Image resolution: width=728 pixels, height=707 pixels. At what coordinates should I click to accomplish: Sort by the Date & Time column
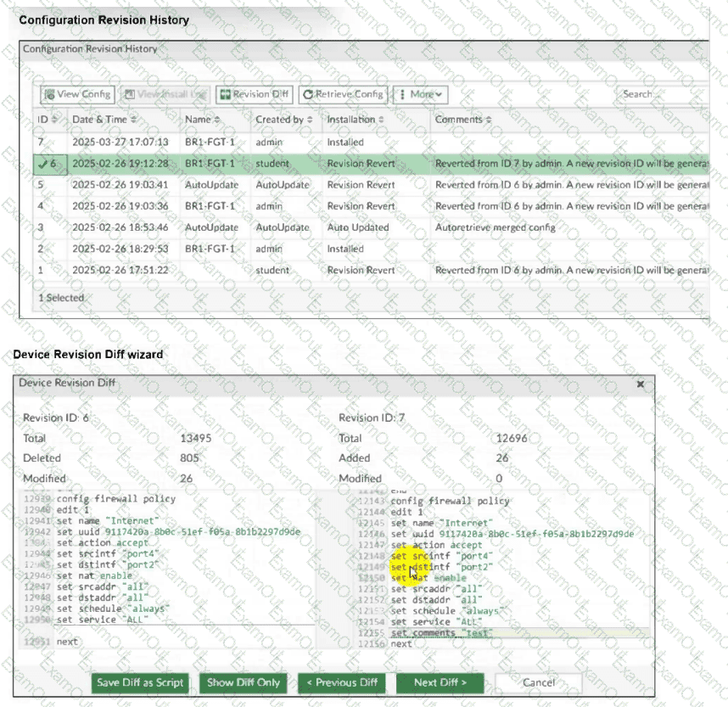[x=104, y=120]
